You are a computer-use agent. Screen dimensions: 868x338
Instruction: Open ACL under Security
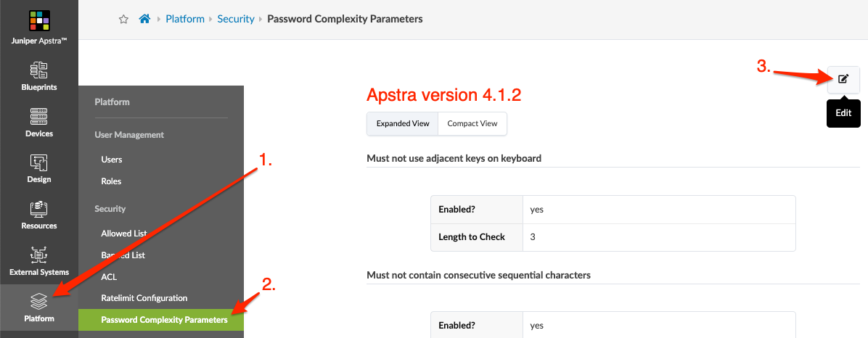109,276
